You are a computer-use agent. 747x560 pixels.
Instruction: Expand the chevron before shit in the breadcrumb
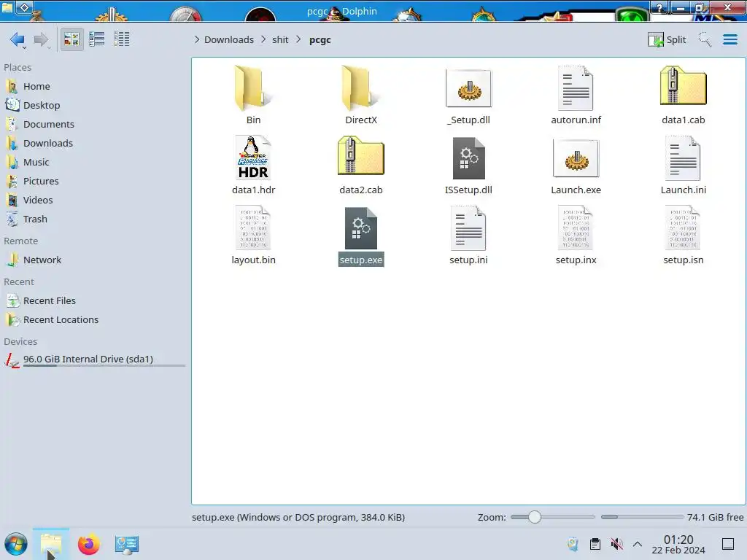(263, 39)
